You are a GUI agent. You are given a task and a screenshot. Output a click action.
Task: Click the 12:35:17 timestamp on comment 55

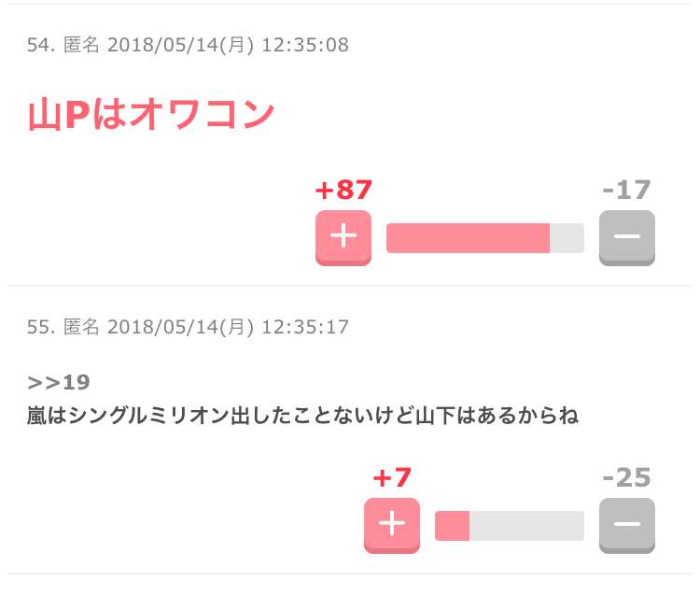pos(305,327)
